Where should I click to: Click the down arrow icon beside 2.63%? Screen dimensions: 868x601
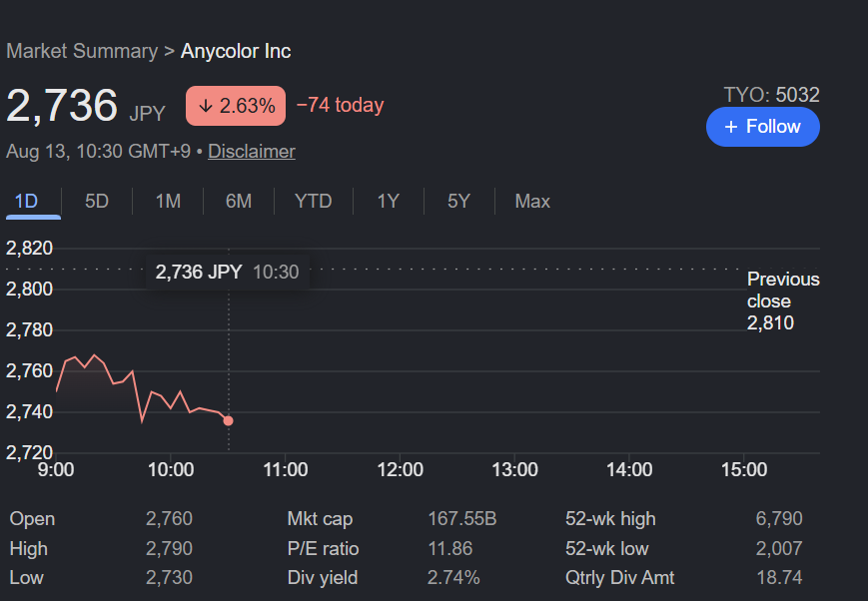206,105
